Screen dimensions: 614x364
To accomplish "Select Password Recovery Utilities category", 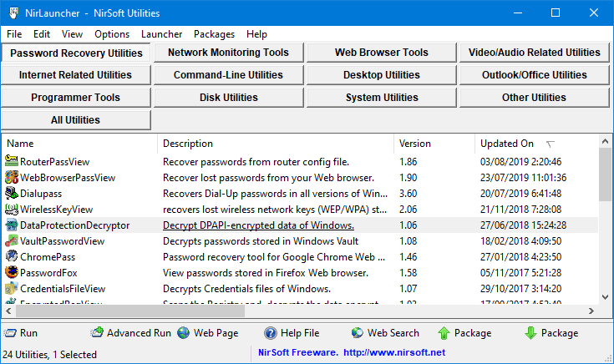I will (x=76, y=53).
